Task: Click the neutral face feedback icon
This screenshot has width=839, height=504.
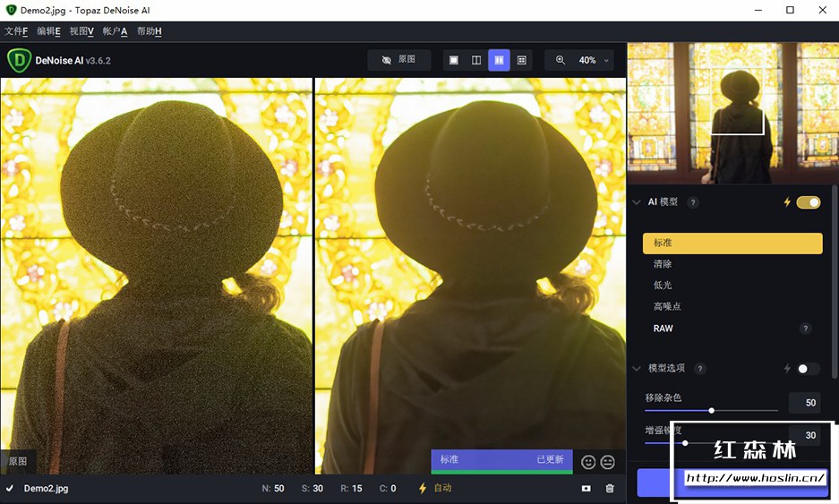Action: [x=608, y=462]
